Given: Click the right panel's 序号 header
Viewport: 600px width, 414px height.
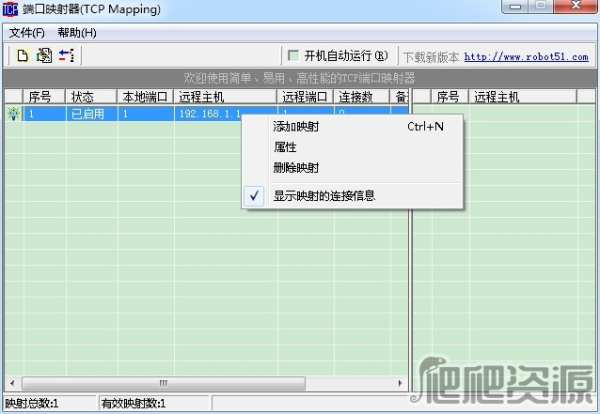Looking at the screenshot, I should pyautogui.click(x=450, y=97).
